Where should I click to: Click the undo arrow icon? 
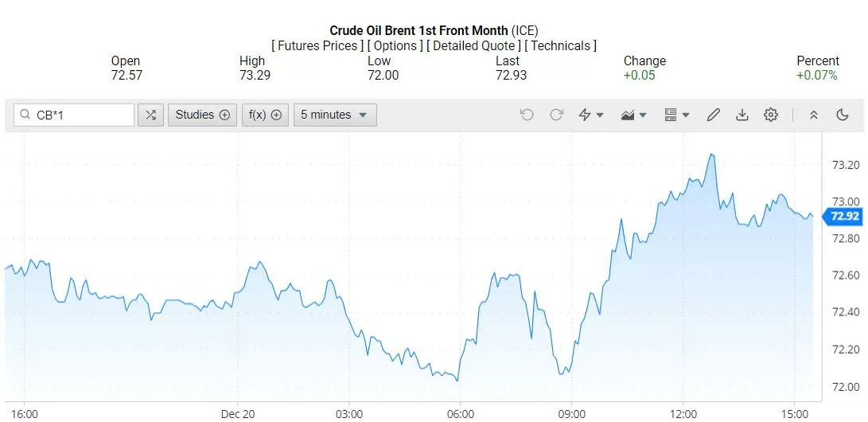[527, 115]
